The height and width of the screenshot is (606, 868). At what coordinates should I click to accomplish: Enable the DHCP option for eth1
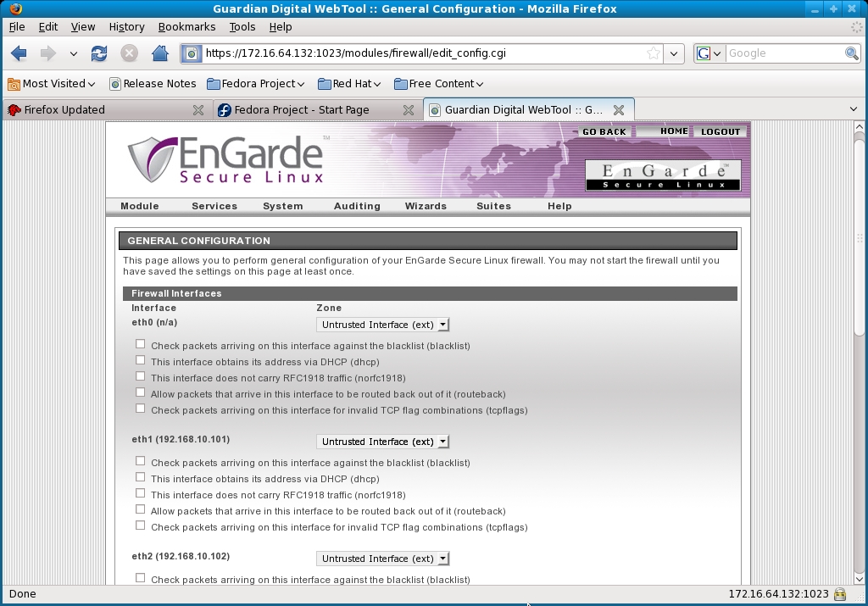pos(140,477)
